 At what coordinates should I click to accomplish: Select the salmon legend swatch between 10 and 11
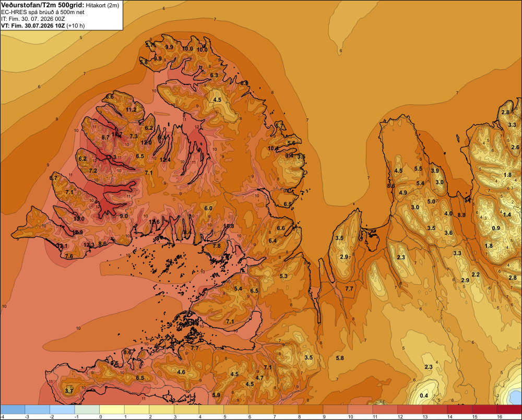(360, 410)
